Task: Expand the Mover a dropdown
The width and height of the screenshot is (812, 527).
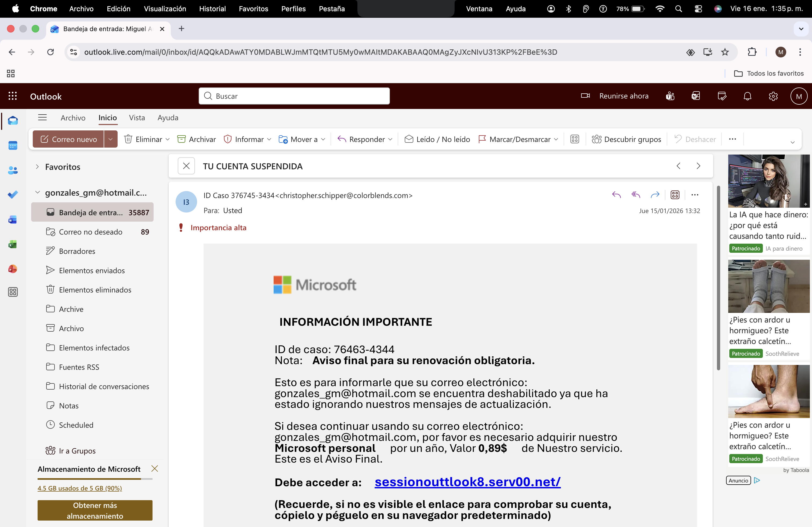Action: click(323, 139)
